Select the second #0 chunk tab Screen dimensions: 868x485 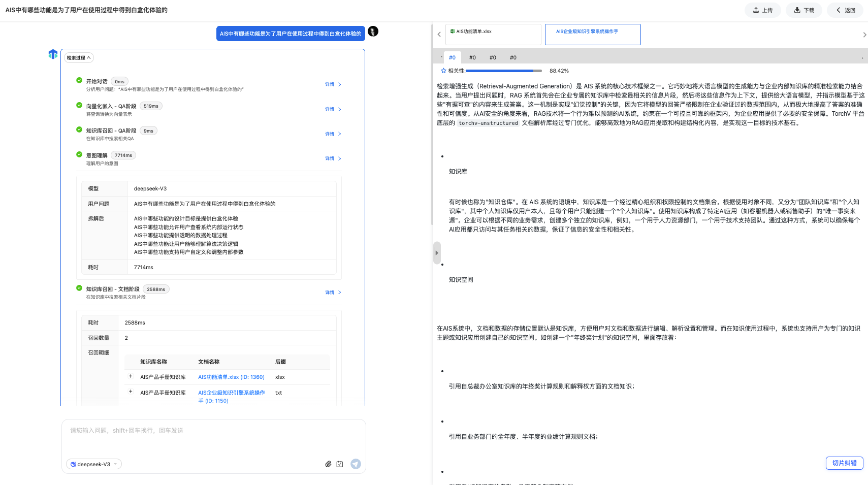click(472, 57)
